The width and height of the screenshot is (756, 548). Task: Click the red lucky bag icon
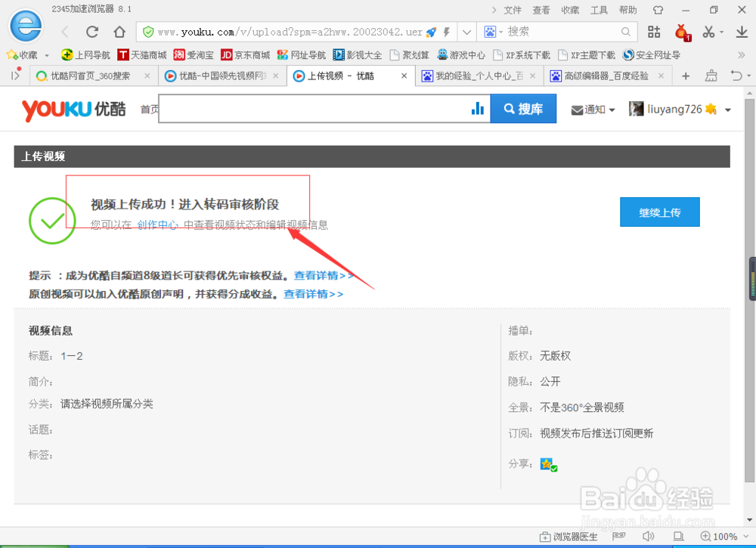[x=682, y=33]
